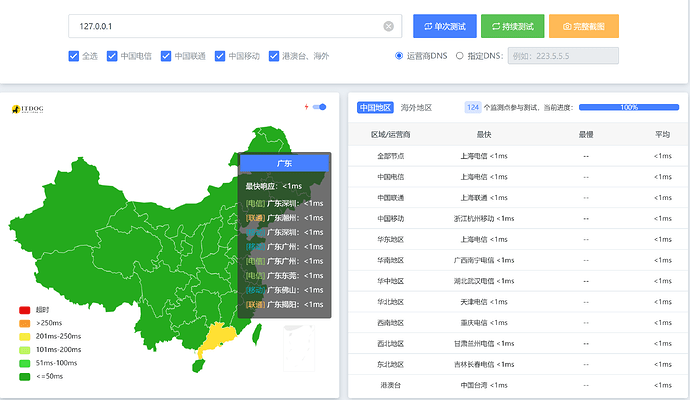Click the orange >250ms legend swatch

point(24,323)
